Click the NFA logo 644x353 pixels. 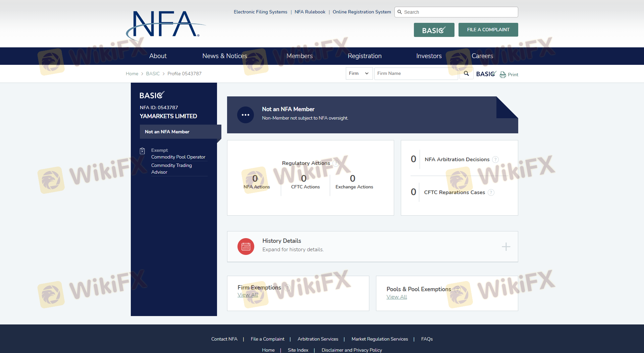tap(166, 25)
